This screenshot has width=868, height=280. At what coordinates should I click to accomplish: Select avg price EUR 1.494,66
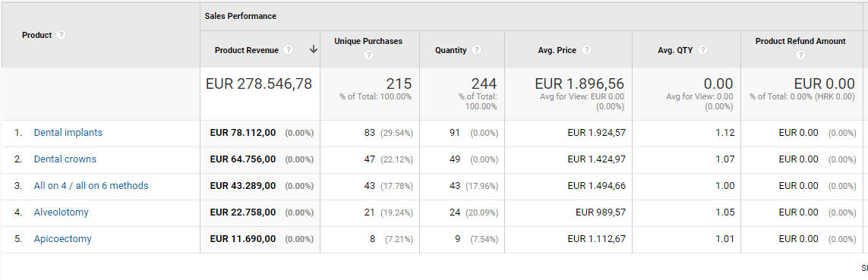597,186
